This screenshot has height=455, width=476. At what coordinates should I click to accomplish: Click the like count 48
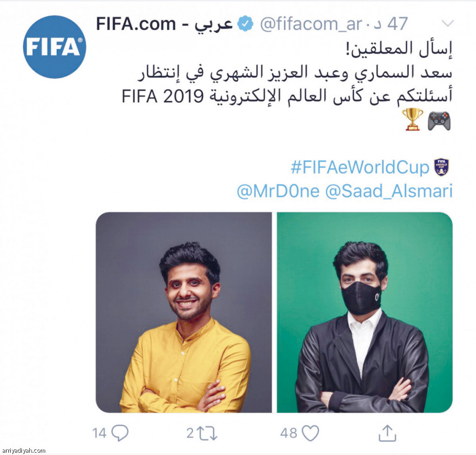point(289,433)
